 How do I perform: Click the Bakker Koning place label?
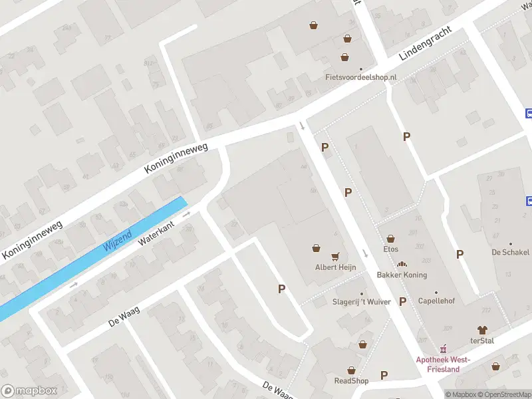click(x=402, y=275)
